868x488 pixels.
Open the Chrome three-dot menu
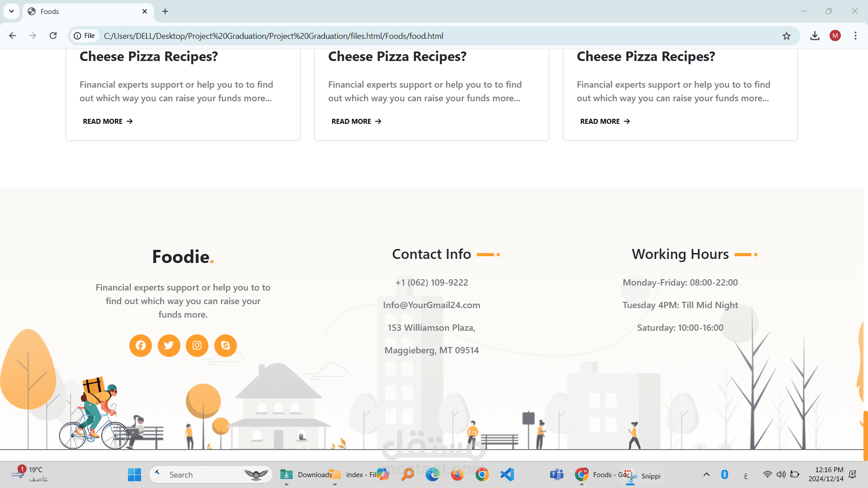pyautogui.click(x=855, y=36)
